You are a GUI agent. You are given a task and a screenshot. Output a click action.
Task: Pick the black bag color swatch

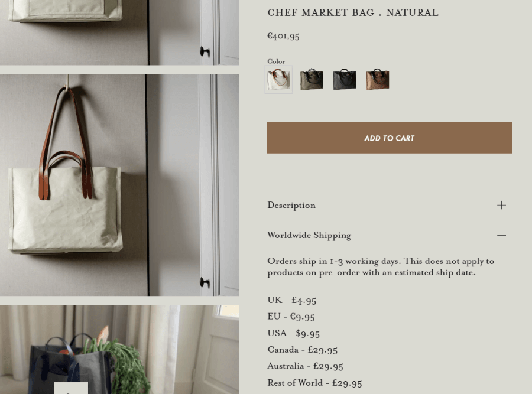[x=345, y=80]
